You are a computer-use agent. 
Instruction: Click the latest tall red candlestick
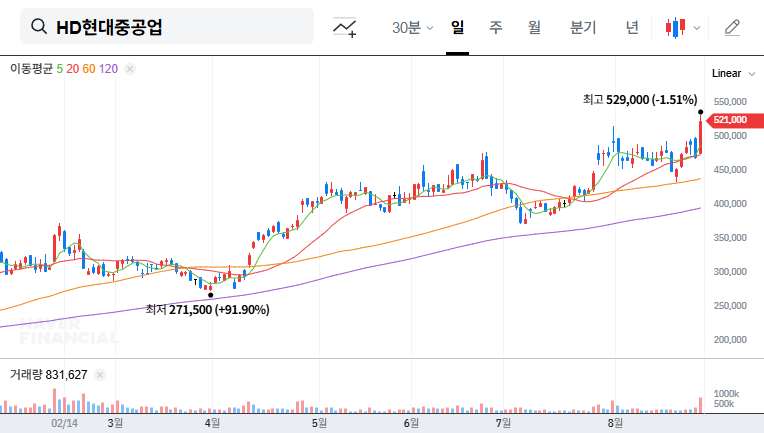(x=700, y=135)
